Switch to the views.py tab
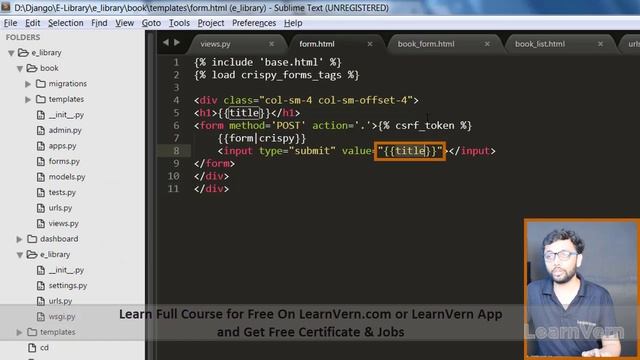This screenshot has height=360, width=640. click(216, 44)
